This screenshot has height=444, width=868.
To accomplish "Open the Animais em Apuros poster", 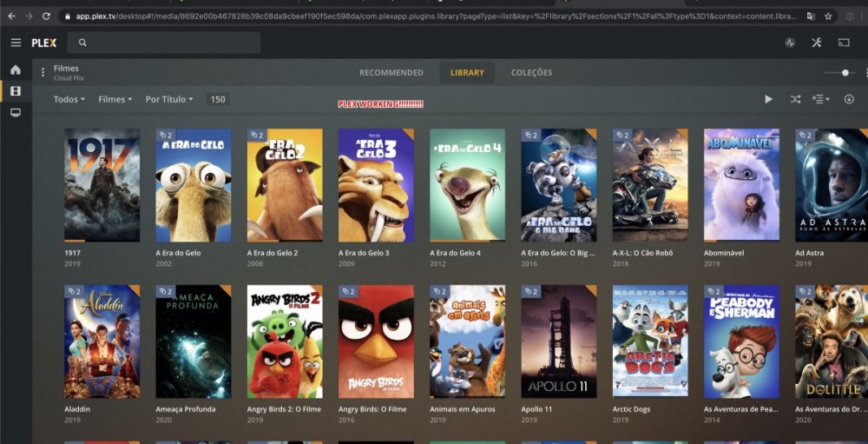I will [467, 341].
